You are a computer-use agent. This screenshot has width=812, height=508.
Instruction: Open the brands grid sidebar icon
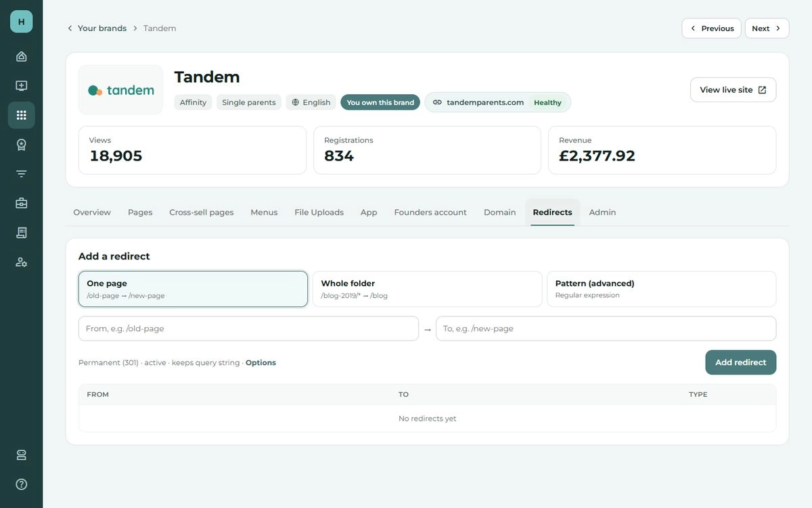click(x=21, y=115)
